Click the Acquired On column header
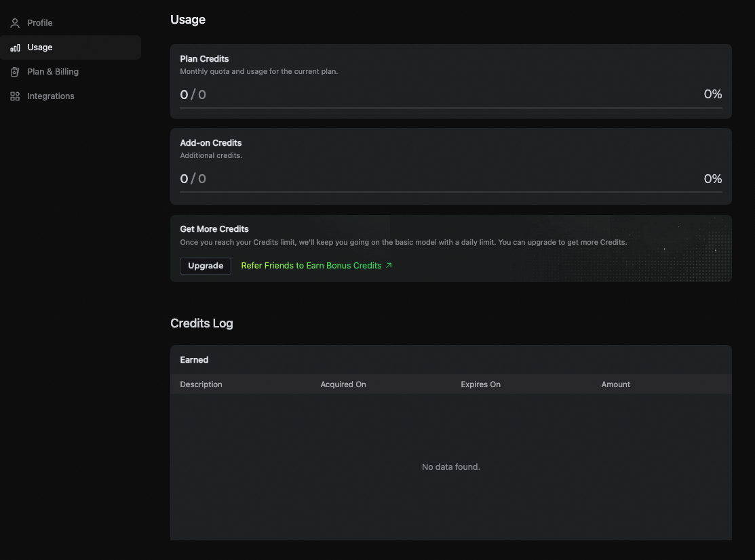The height and width of the screenshot is (560, 755). (x=343, y=384)
